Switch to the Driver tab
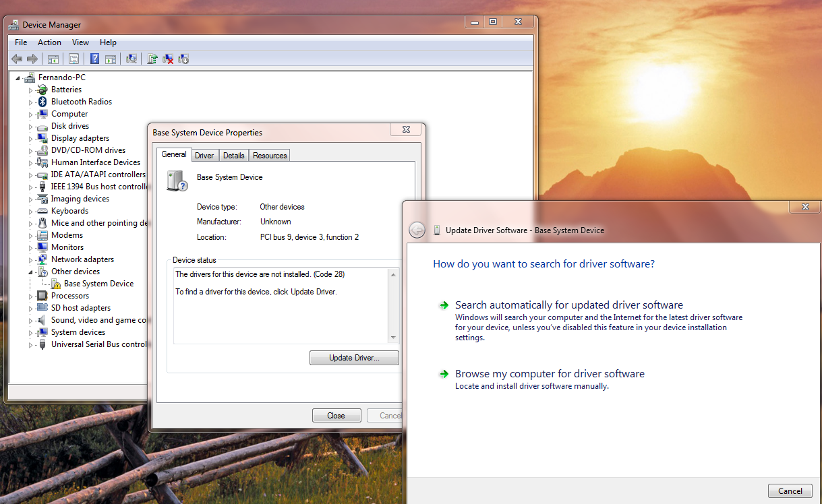 [x=204, y=155]
